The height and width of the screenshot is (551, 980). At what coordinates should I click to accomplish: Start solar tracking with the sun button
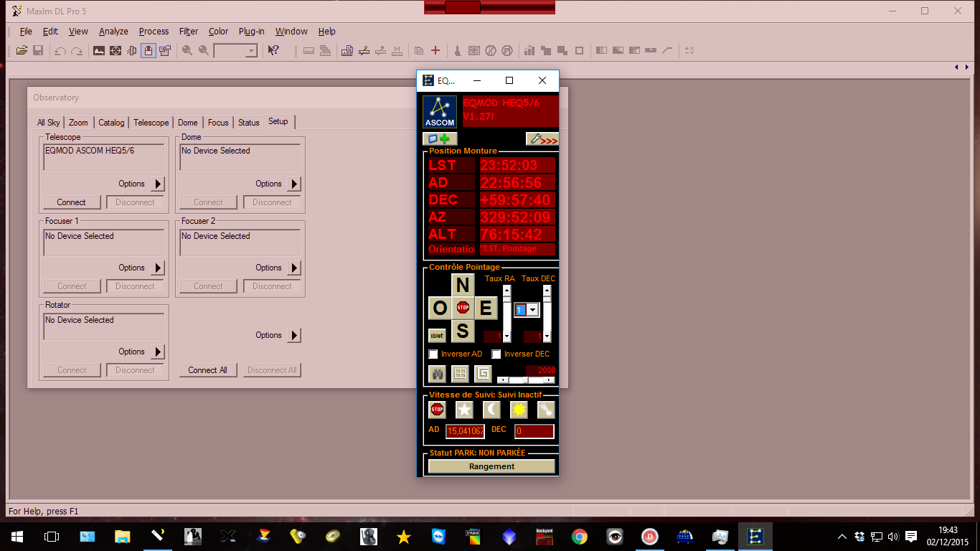point(519,410)
